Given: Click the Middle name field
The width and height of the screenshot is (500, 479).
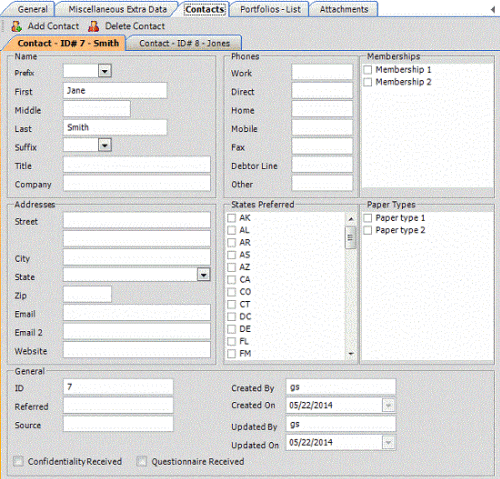Looking at the screenshot, I should pyautogui.click(x=97, y=109).
